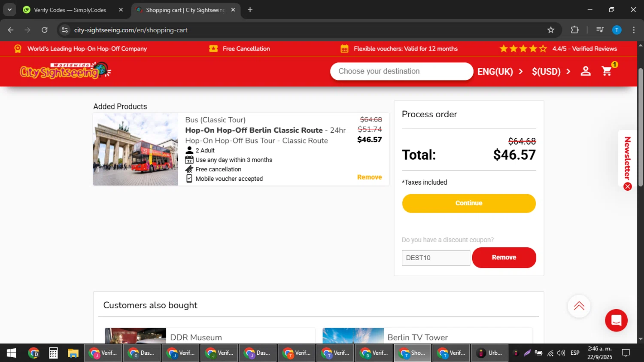Viewport: 644px width, 362px height.
Task: Open the DDR Museum product card
Action: coord(210,336)
